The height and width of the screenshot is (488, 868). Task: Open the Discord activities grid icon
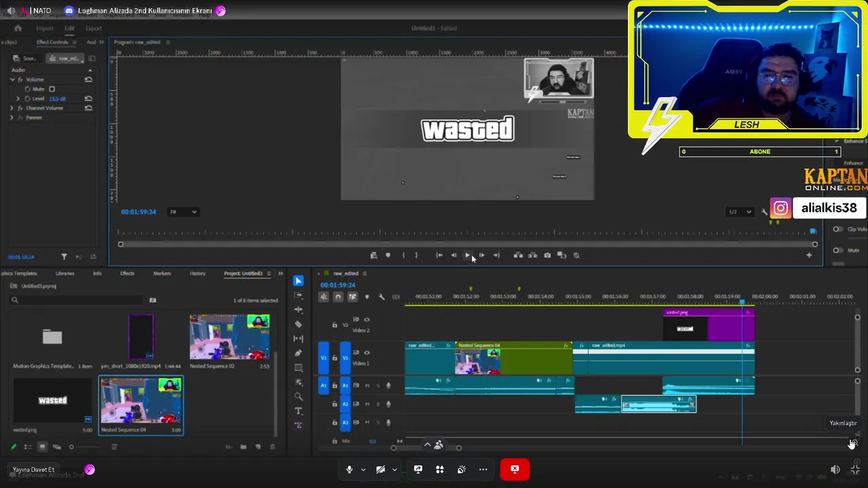[x=439, y=469]
